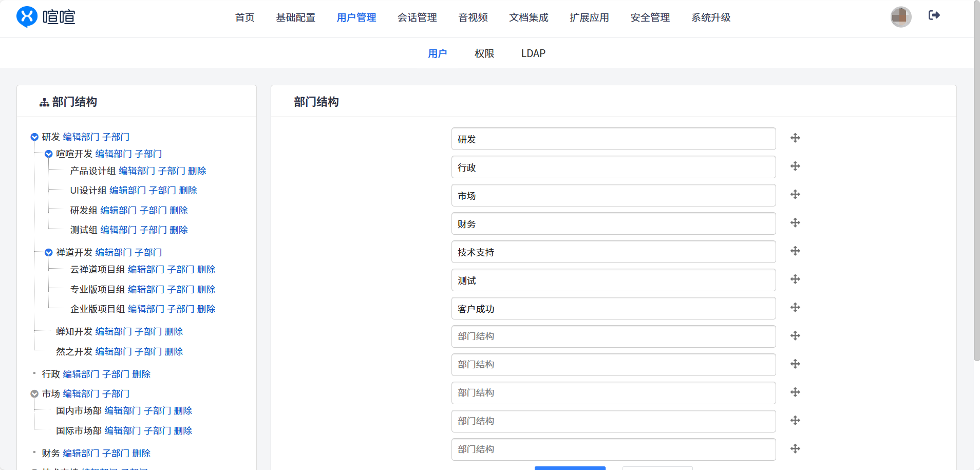This screenshot has width=980, height=470.
Task: Click the 喧喧 logo icon
Action: (27, 17)
